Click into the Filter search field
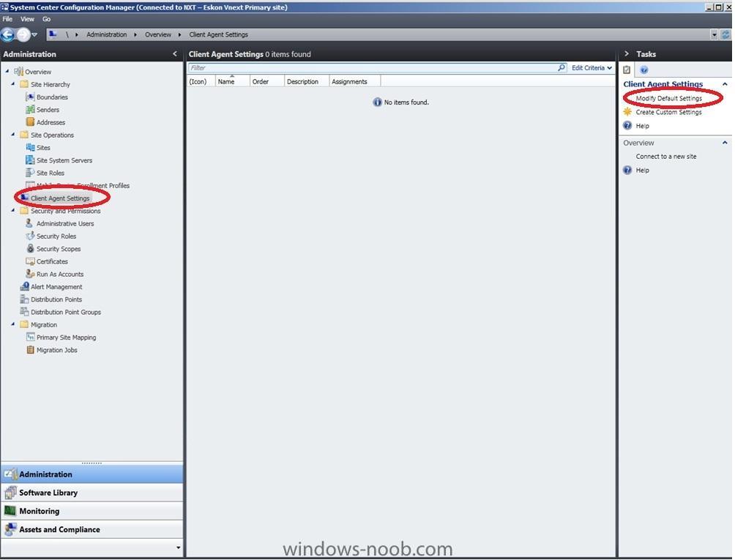Screen dimensions: 735x560 tap(373, 68)
